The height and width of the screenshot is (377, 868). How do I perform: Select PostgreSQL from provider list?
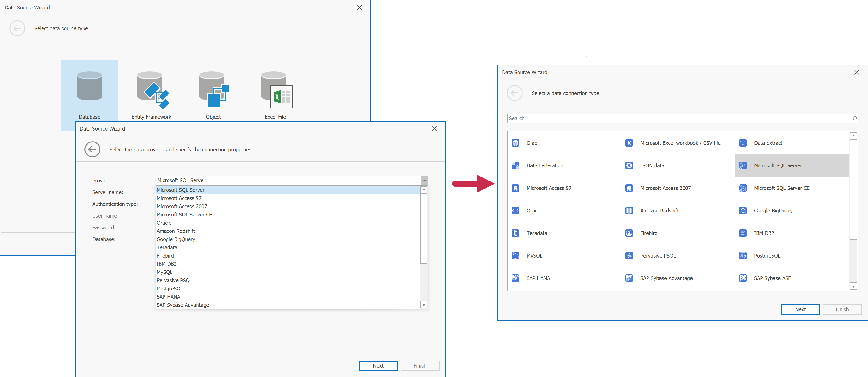coord(288,289)
